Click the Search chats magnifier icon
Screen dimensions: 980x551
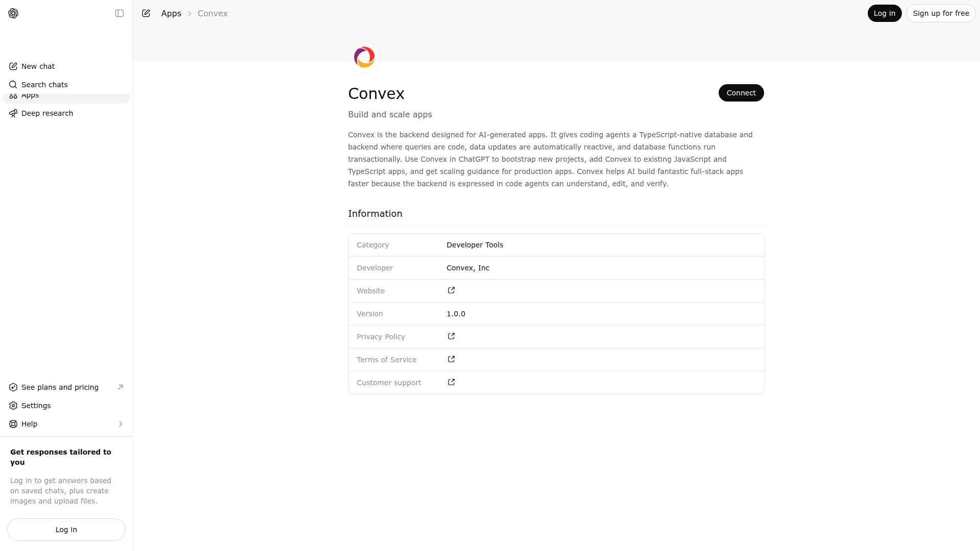[x=13, y=85]
